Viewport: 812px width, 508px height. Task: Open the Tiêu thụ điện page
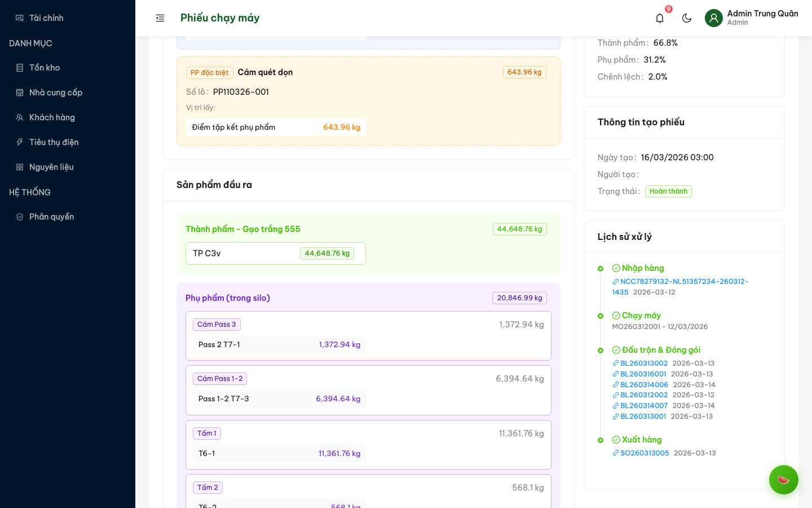[x=54, y=142]
